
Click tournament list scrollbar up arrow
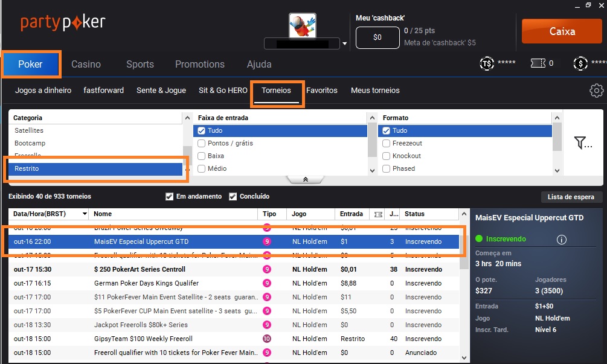[x=464, y=214]
